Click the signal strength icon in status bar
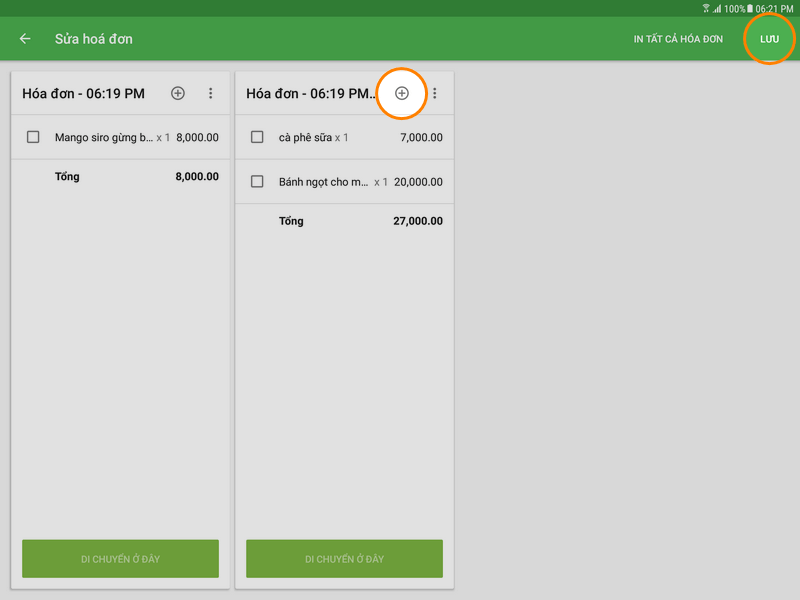This screenshot has height=600, width=800. click(x=717, y=9)
